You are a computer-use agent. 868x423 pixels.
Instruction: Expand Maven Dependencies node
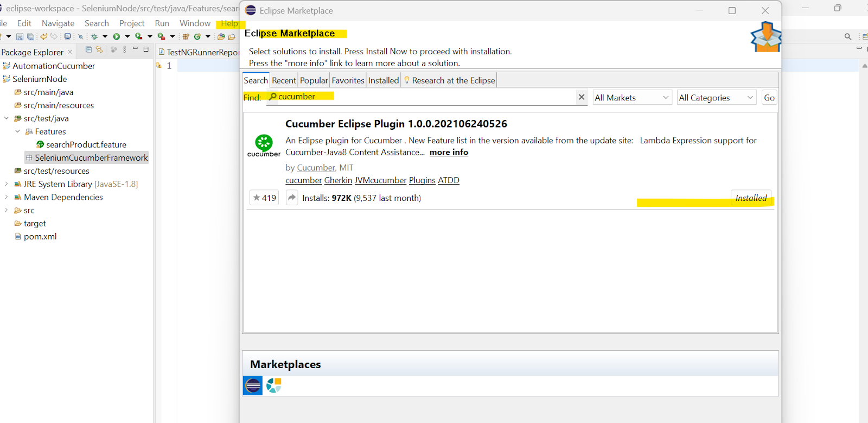coord(6,197)
